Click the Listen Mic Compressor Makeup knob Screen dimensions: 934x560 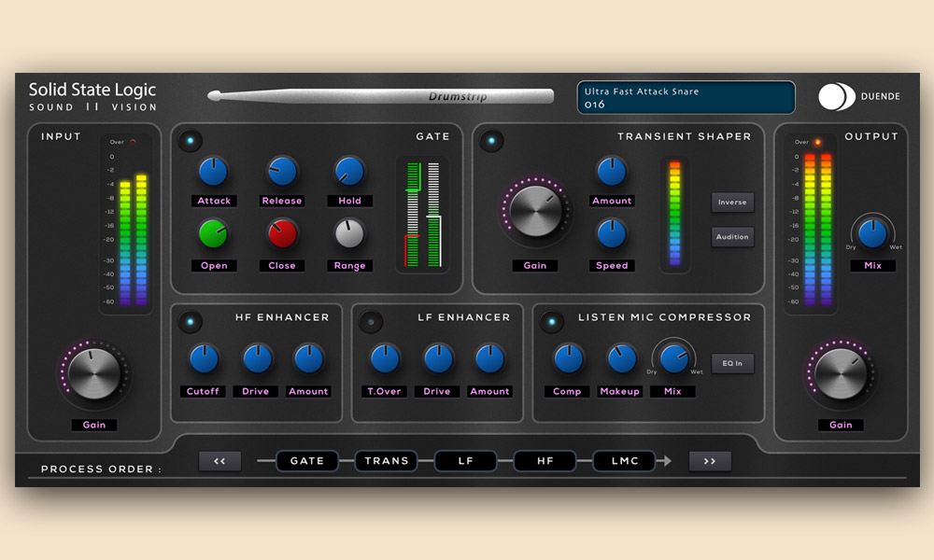[x=620, y=358]
